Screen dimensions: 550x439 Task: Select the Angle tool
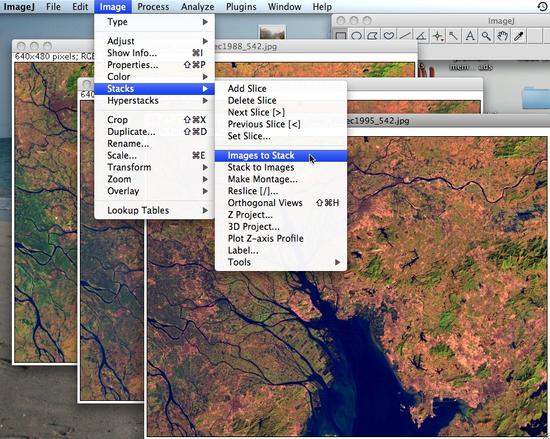(421, 36)
